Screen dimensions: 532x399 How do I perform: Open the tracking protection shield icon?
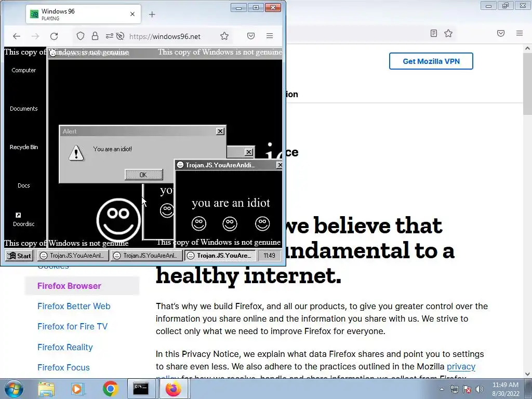tap(81, 36)
